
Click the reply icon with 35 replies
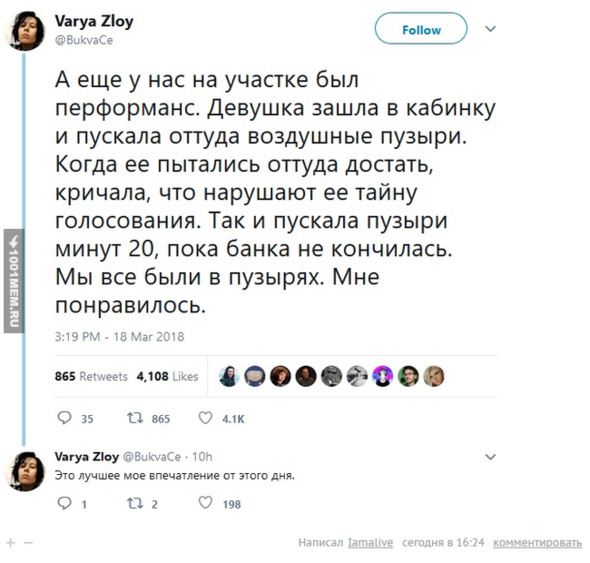tap(64, 418)
